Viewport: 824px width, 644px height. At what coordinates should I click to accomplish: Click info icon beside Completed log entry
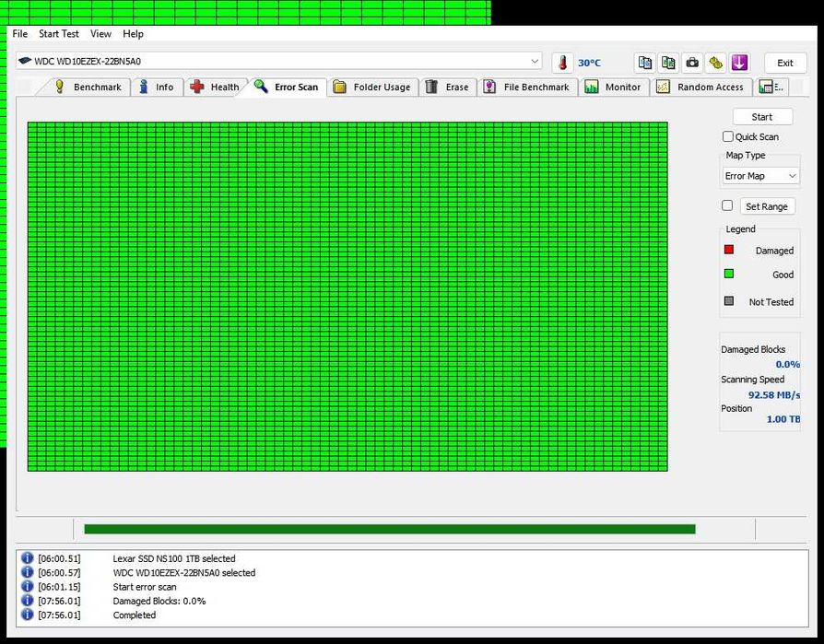(27, 615)
